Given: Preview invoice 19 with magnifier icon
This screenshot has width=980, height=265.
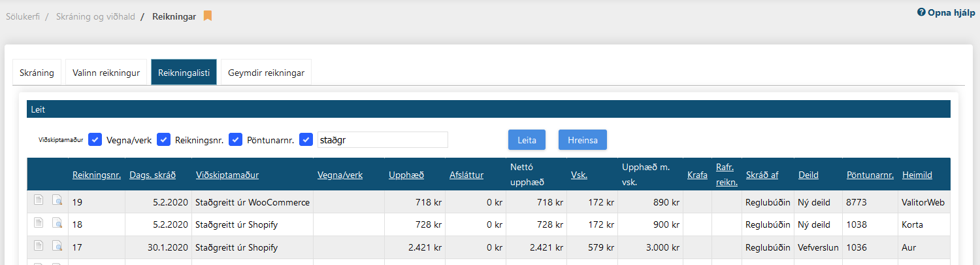Looking at the screenshot, I should coord(57,202).
